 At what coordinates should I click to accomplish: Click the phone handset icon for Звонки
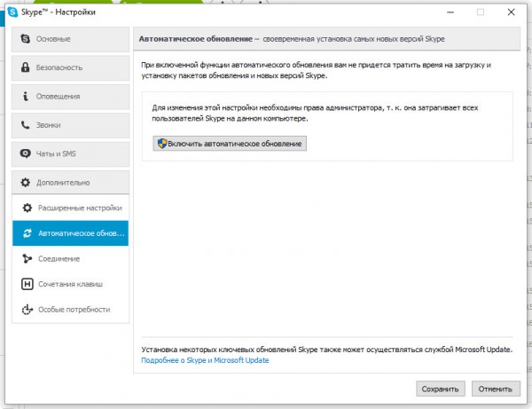pyautogui.click(x=26, y=125)
